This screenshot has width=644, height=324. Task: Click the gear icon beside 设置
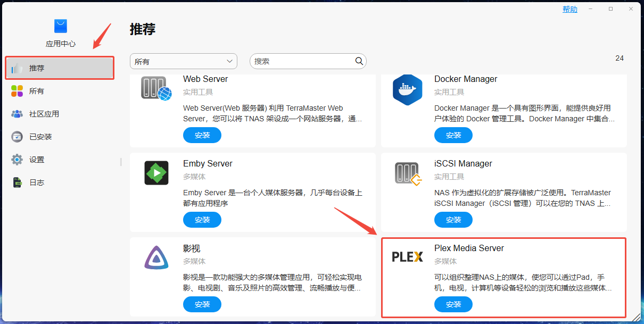pyautogui.click(x=18, y=160)
